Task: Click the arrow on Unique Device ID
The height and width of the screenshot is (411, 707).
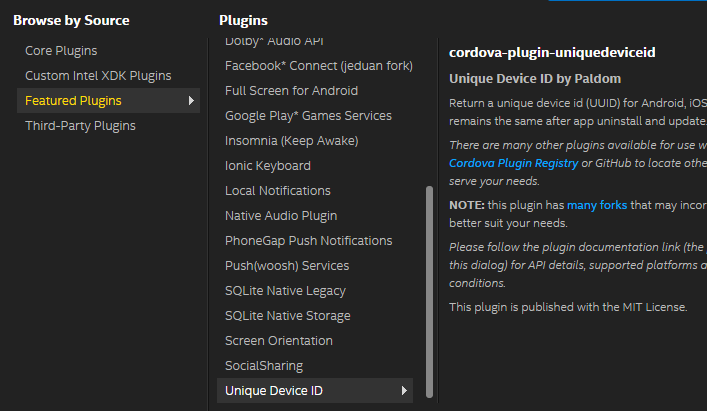Action: [404, 391]
